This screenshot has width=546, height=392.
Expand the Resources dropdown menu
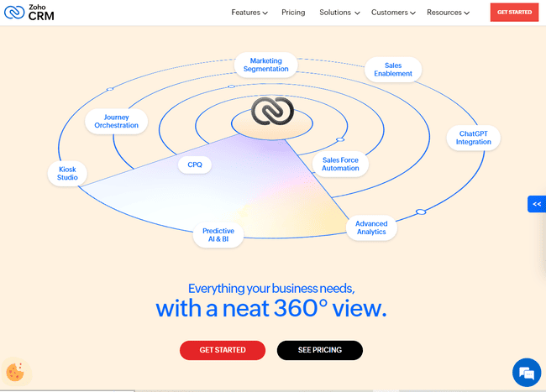(449, 13)
